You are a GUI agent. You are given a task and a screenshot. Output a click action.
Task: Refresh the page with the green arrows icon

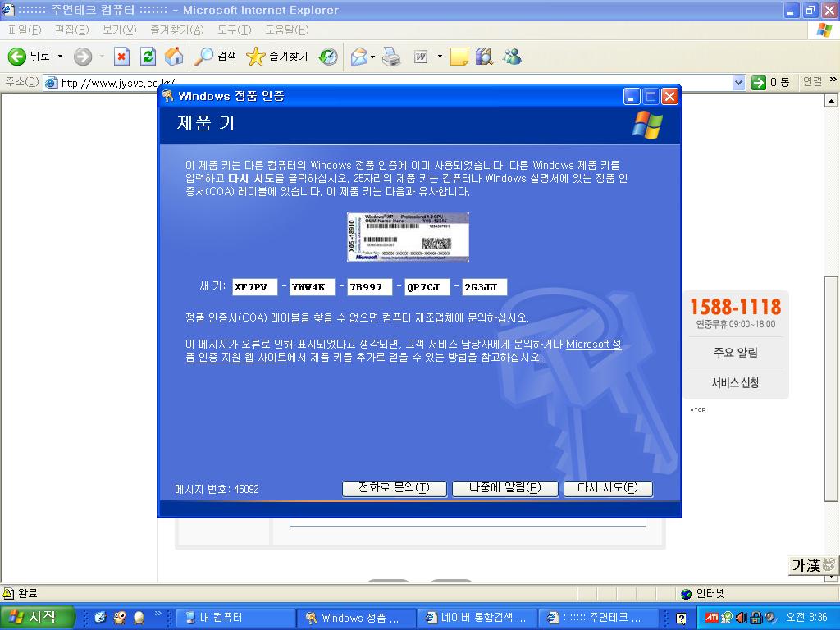148,57
